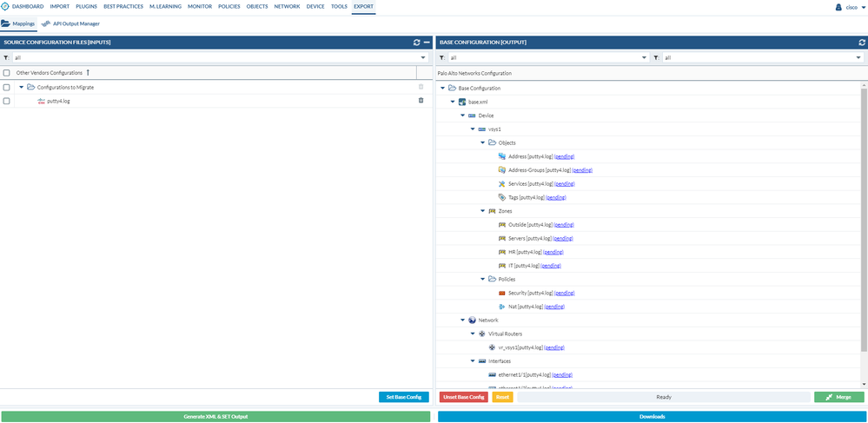Click the Address object icon

pos(501,156)
